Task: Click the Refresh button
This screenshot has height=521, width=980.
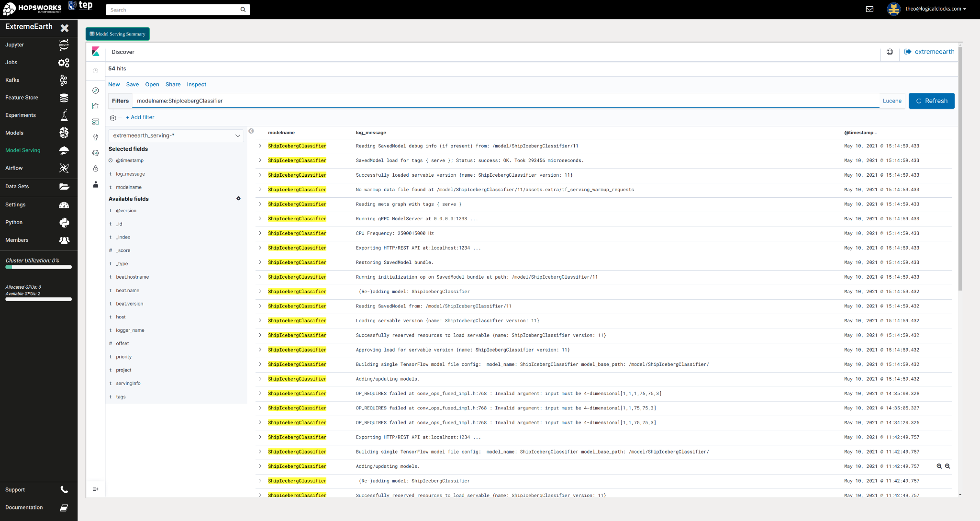Action: click(931, 101)
